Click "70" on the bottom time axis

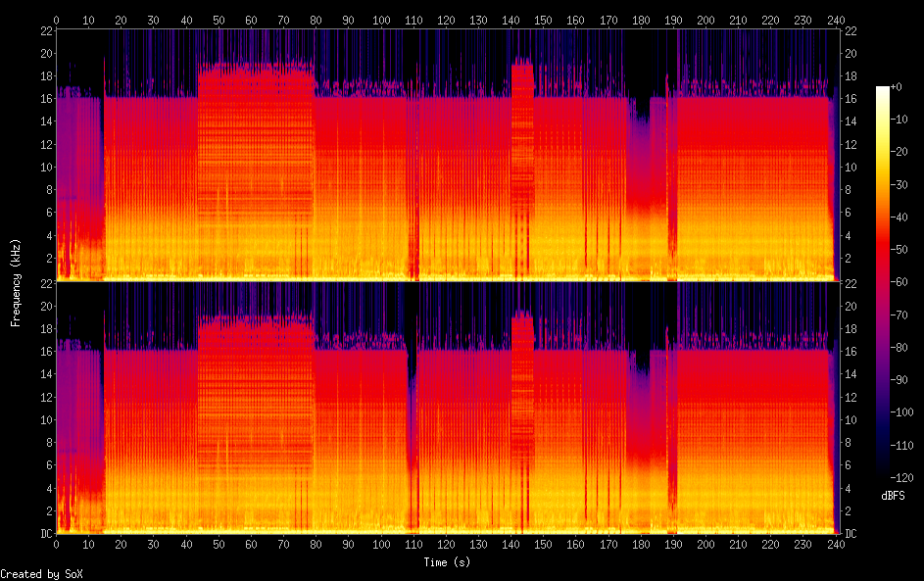(x=283, y=545)
